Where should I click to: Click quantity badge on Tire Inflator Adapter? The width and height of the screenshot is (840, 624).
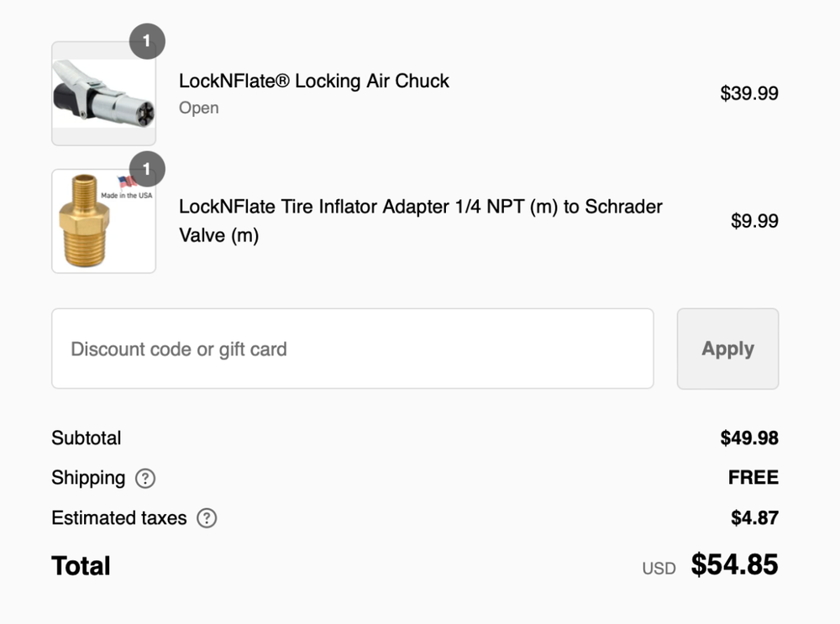pos(147,170)
